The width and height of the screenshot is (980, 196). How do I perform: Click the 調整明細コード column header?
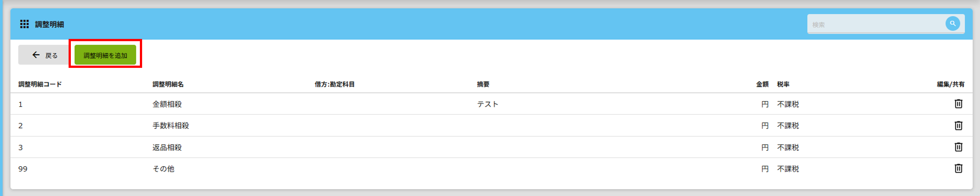pyautogui.click(x=40, y=84)
